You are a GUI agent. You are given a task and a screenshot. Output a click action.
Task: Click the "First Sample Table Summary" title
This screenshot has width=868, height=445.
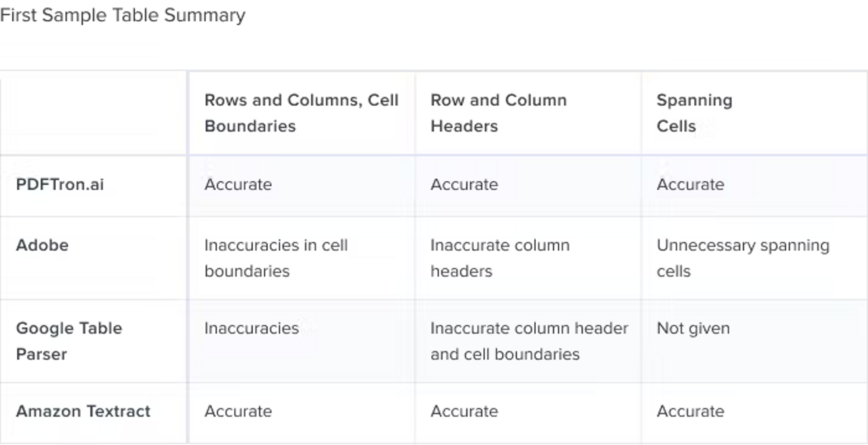tap(123, 15)
